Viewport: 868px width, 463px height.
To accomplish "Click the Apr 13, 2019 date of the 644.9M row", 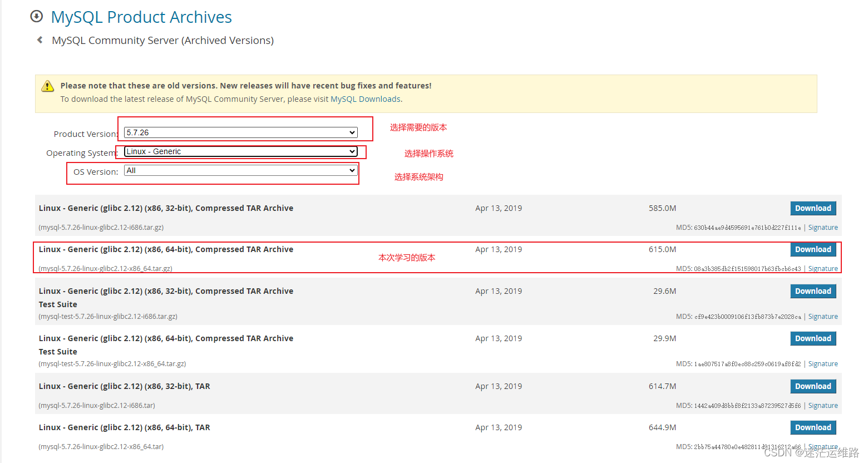I will tap(499, 427).
